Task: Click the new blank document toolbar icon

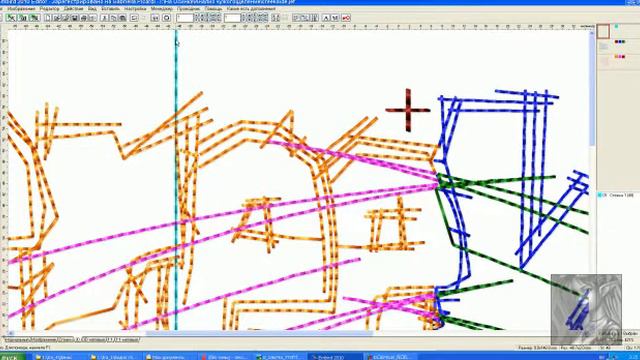Action: coord(48,18)
